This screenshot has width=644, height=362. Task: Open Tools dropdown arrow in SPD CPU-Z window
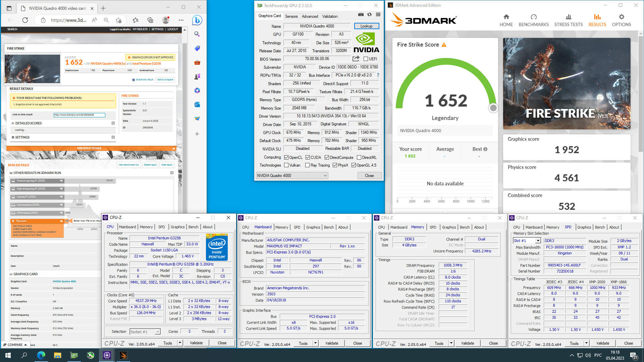(x=587, y=343)
